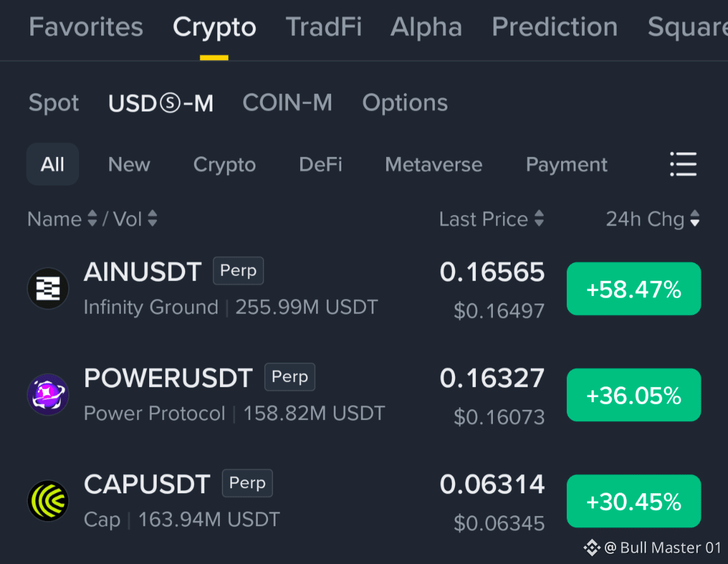Screen dimensions: 728x564
Task: Click the Perp badge next to POWERUSDT
Action: pos(289,377)
